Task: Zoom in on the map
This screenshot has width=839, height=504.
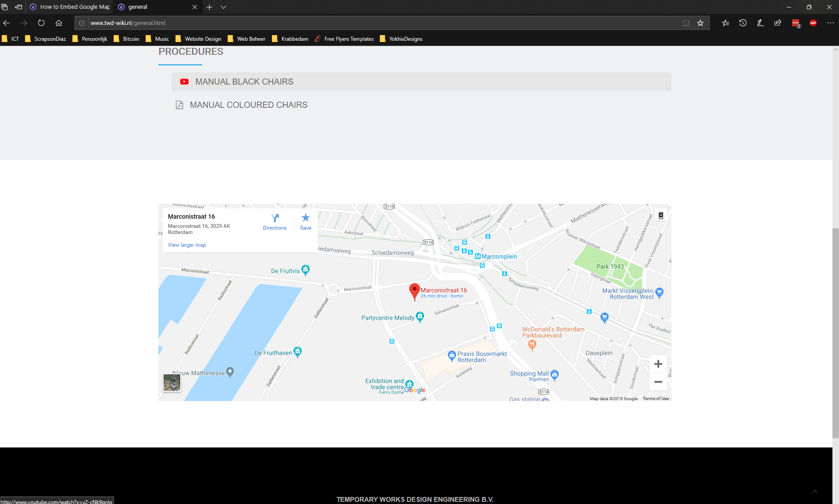Action: pos(658,364)
